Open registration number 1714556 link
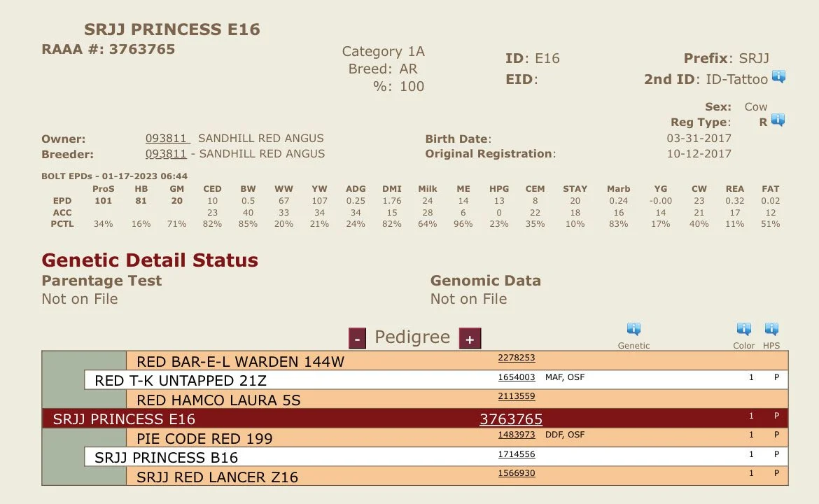 (x=517, y=454)
